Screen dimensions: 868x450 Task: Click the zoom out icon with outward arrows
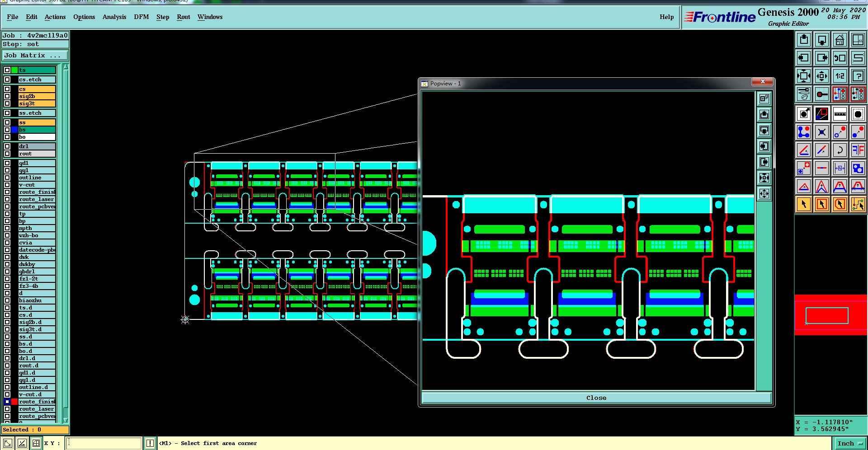822,76
